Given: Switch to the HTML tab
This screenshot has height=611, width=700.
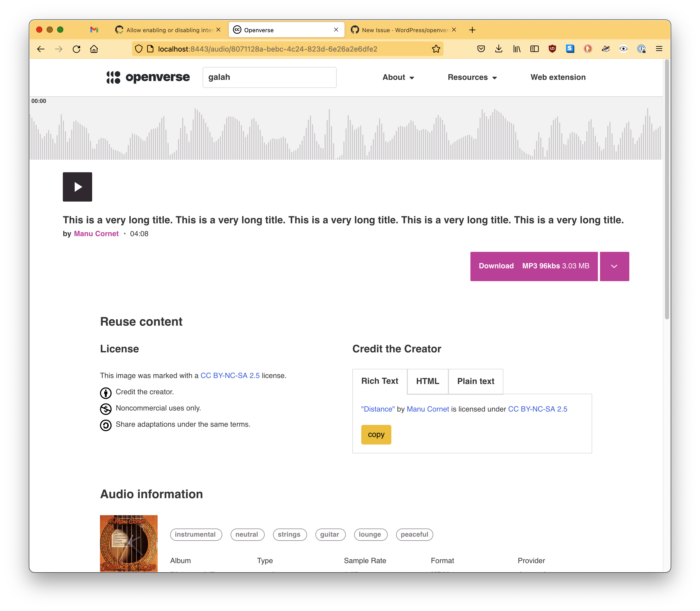Looking at the screenshot, I should click(x=427, y=381).
